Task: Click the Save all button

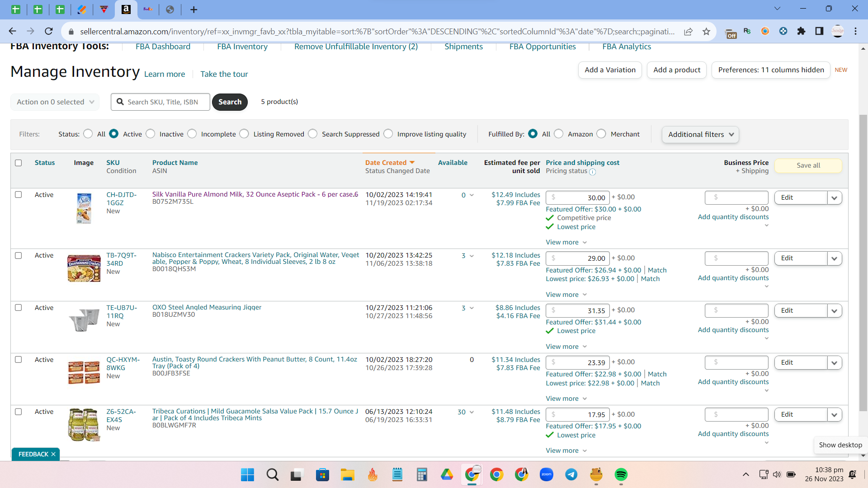Action: click(x=808, y=165)
